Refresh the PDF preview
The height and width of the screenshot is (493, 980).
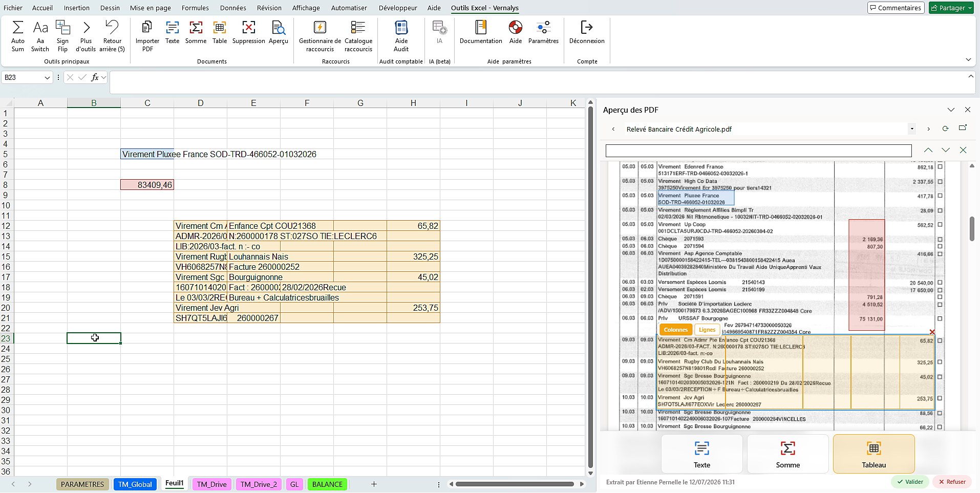(x=945, y=128)
